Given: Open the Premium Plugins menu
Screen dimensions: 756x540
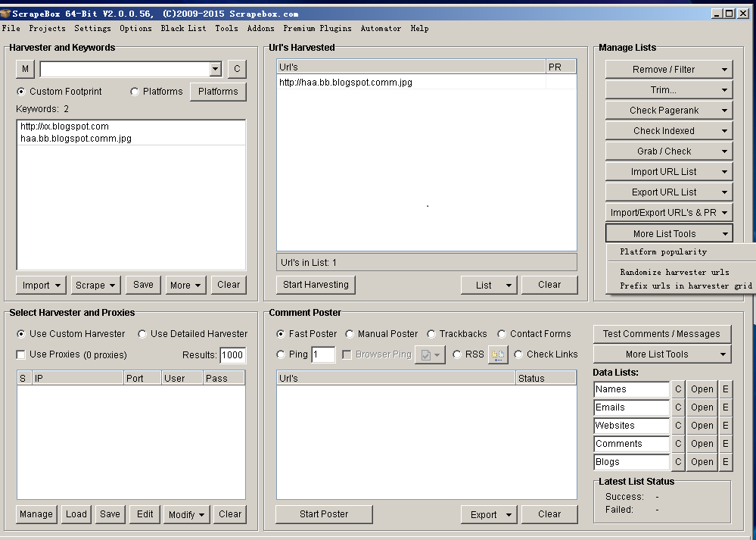Looking at the screenshot, I should click(x=317, y=29).
